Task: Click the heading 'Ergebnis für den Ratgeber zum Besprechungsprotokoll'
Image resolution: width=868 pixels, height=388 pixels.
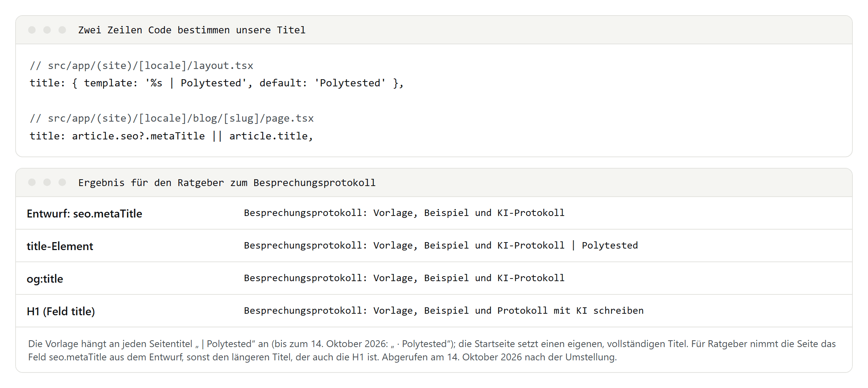Action: coord(227,183)
